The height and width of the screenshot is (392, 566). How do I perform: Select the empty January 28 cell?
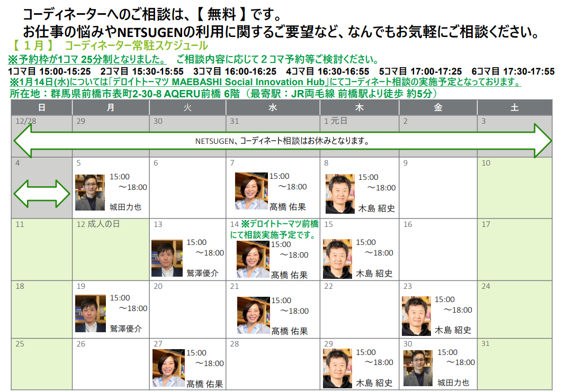click(273, 365)
